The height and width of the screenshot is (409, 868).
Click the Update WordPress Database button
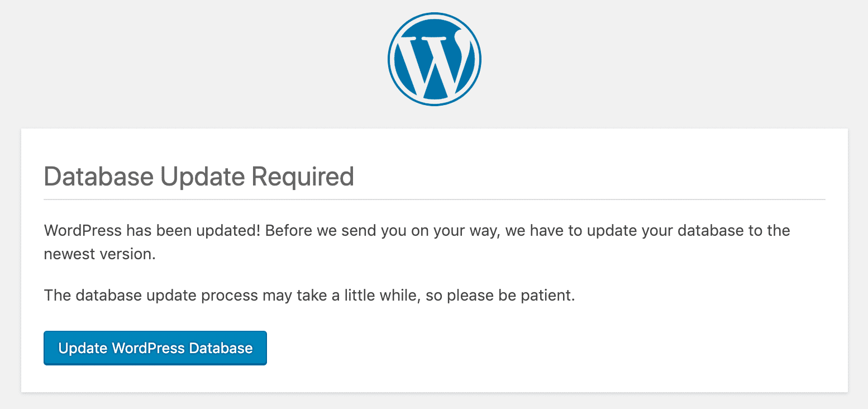(x=155, y=348)
